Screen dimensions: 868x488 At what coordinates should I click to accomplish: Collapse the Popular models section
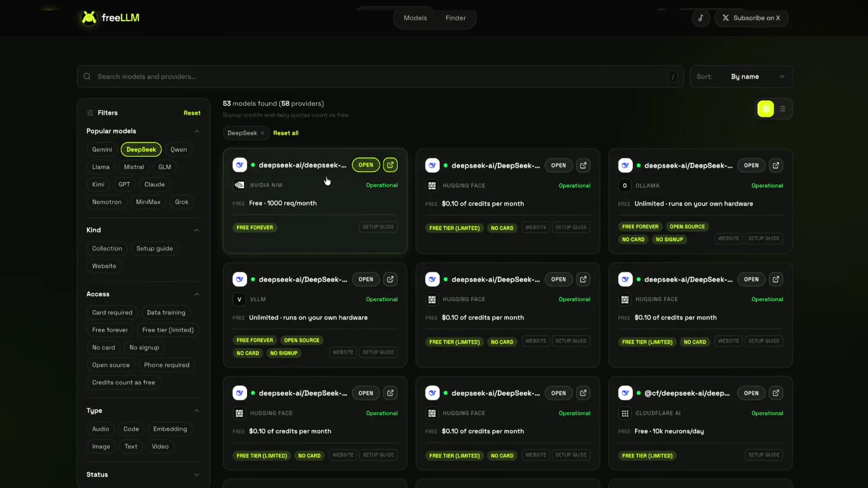197,131
